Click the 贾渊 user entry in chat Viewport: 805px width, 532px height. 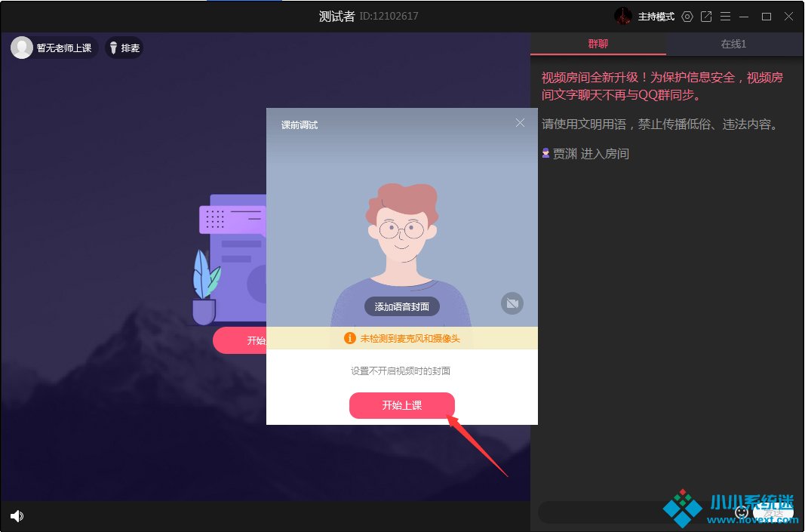pos(564,154)
